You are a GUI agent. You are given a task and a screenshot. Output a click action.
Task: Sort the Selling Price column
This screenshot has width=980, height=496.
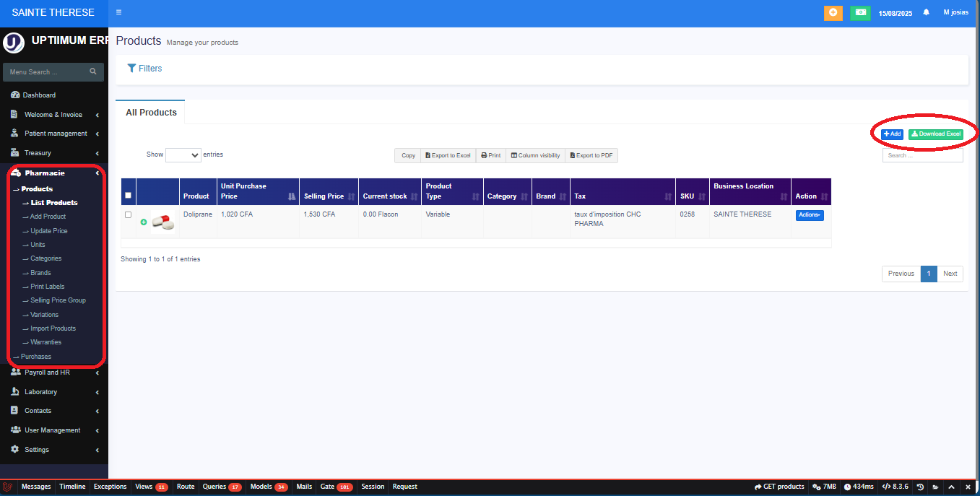[x=329, y=191]
